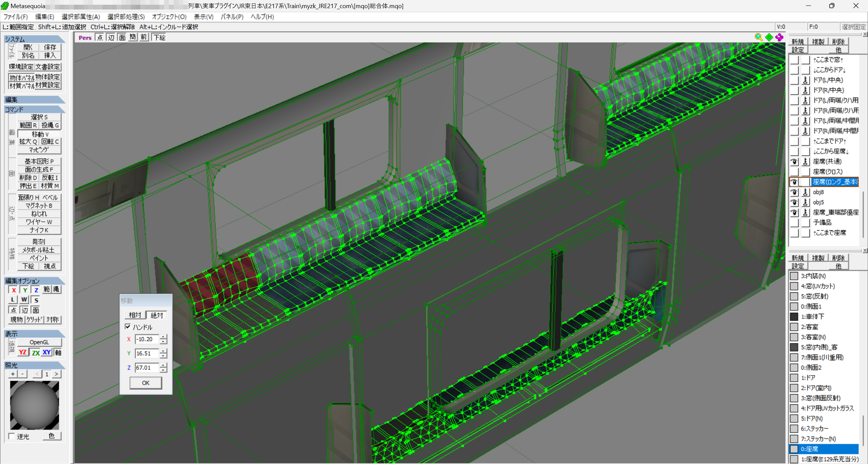Switch to the 絶対 tab
This screenshot has width=868, height=464.
click(157, 315)
